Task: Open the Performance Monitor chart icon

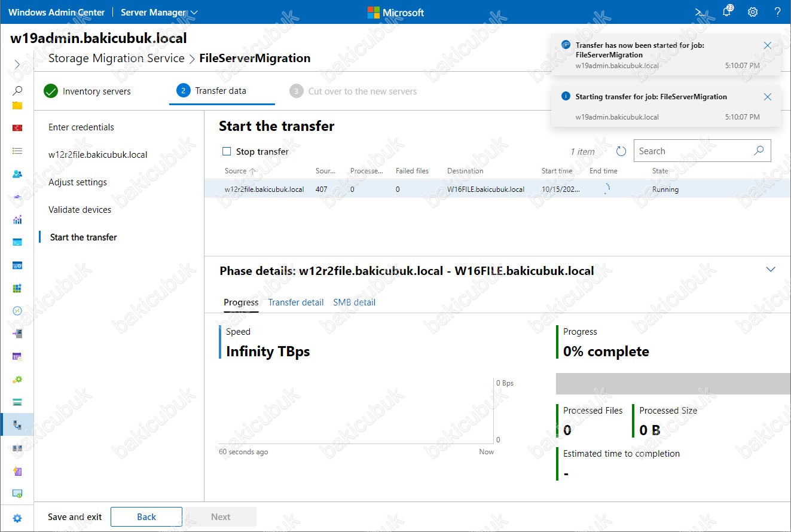Action: point(17,219)
